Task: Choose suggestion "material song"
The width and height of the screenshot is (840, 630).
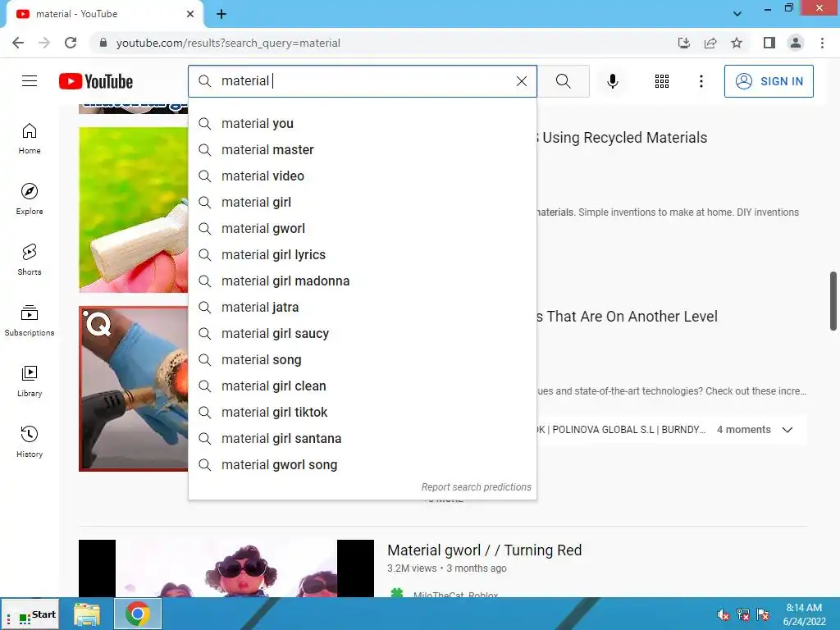Action: tap(362, 359)
